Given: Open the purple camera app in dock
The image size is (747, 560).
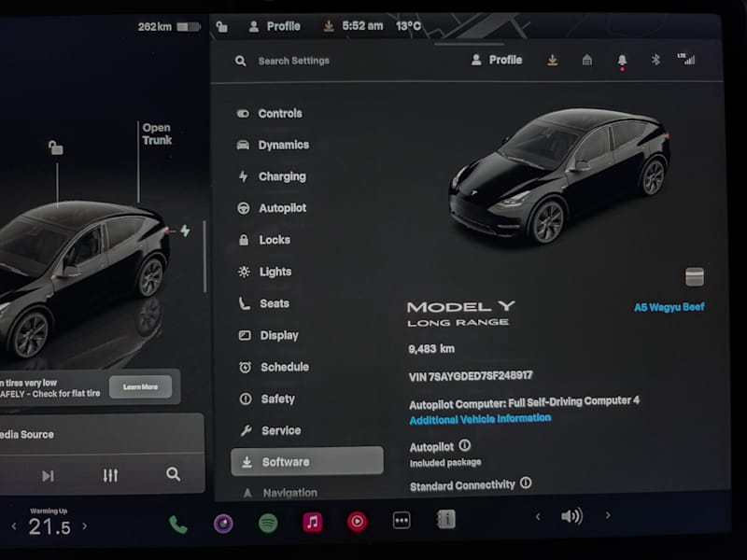Looking at the screenshot, I should click(223, 524).
